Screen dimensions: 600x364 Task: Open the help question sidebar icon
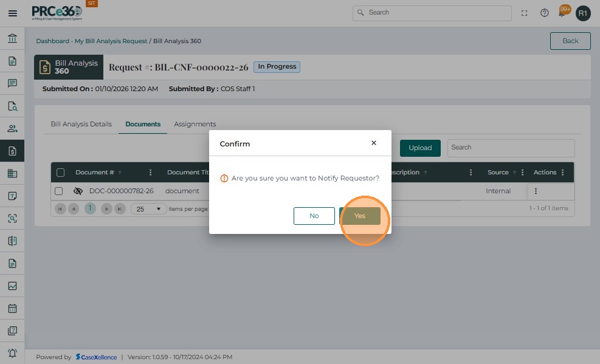[12, 331]
